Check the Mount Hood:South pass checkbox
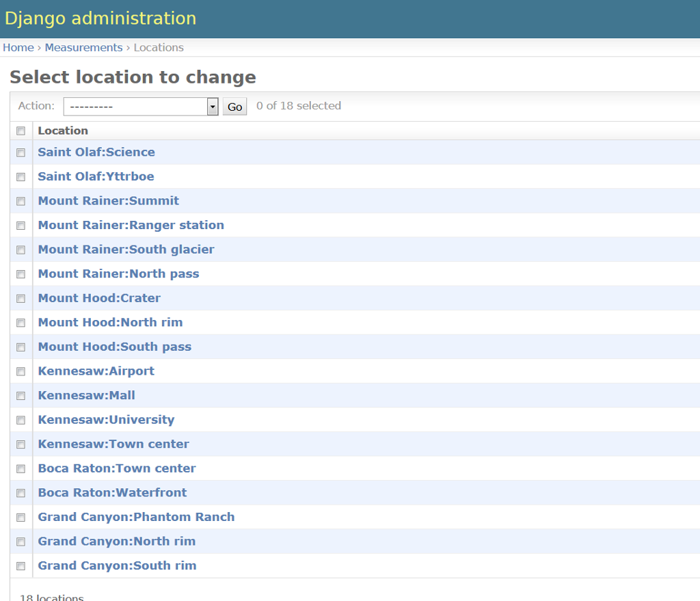The height and width of the screenshot is (601, 700). 21,347
